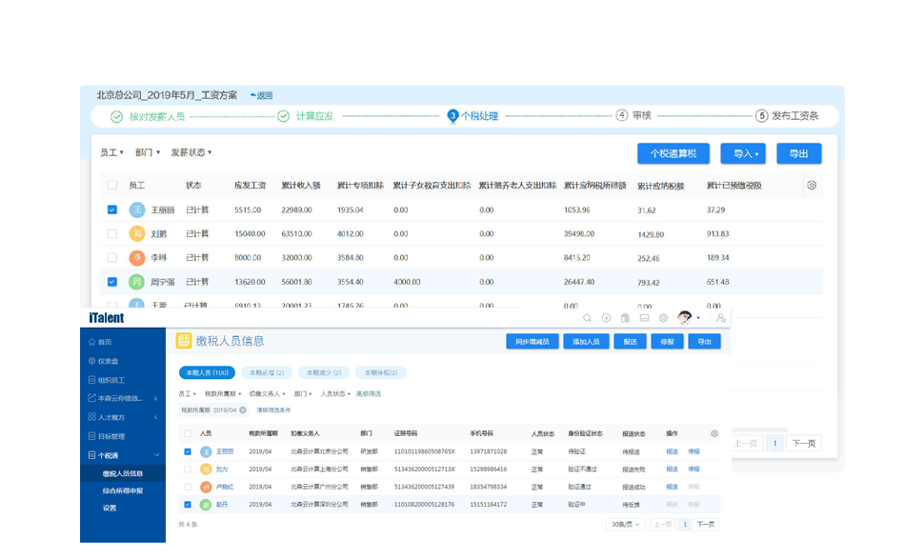The width and height of the screenshot is (924, 560).
Task: Switch to 本期减少 (2) tab
Action: [324, 372]
